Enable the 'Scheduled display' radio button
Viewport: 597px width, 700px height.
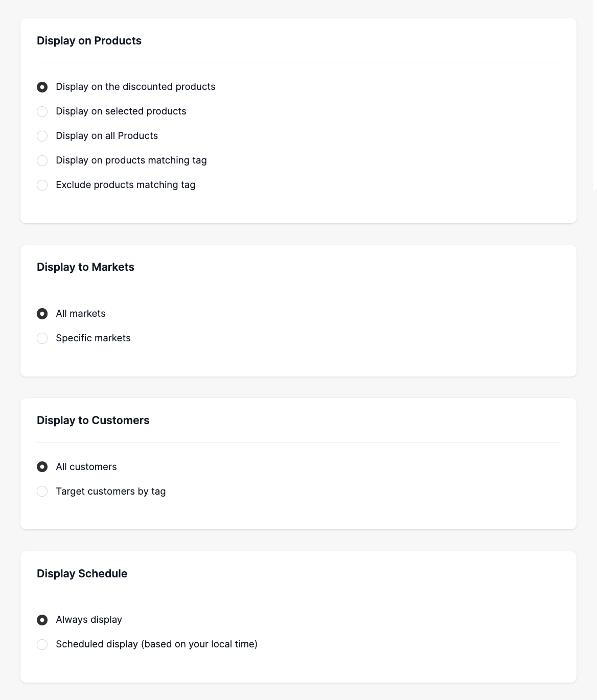(42, 645)
